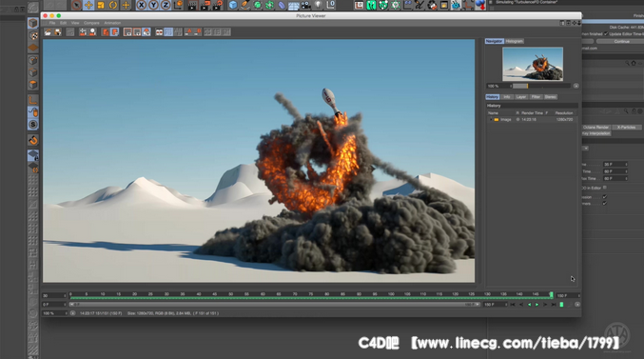Toggle the bottom checked checkbox in attributes panel
Screen dimensions: 644x359
click(x=605, y=204)
